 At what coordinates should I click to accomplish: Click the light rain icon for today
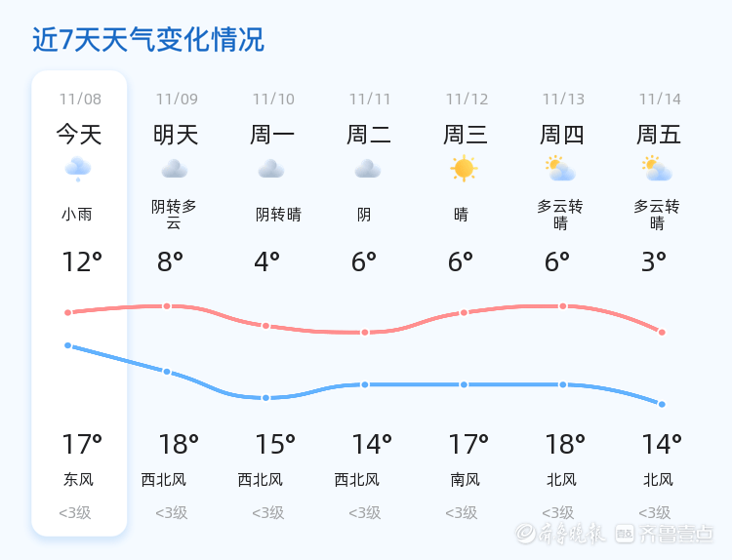tap(78, 169)
